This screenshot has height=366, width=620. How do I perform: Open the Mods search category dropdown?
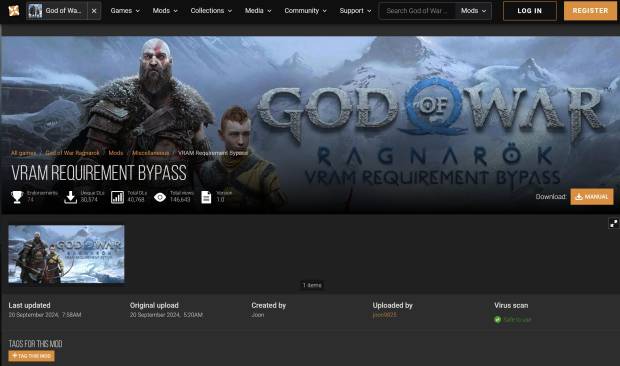tap(473, 11)
